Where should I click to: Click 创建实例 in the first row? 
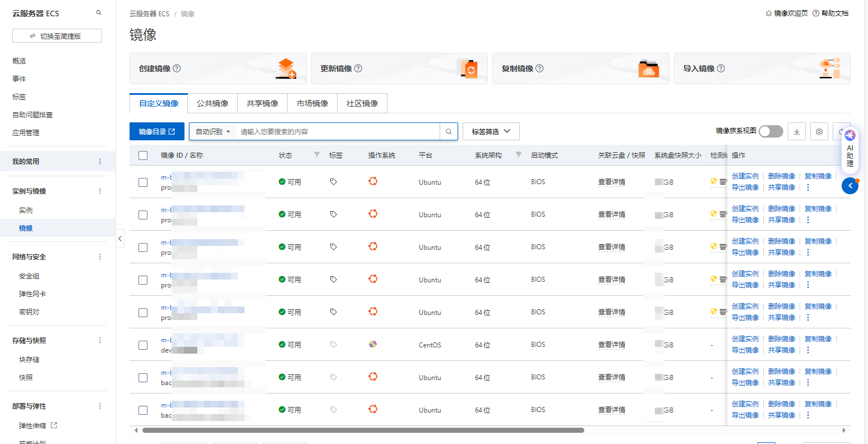(x=745, y=176)
